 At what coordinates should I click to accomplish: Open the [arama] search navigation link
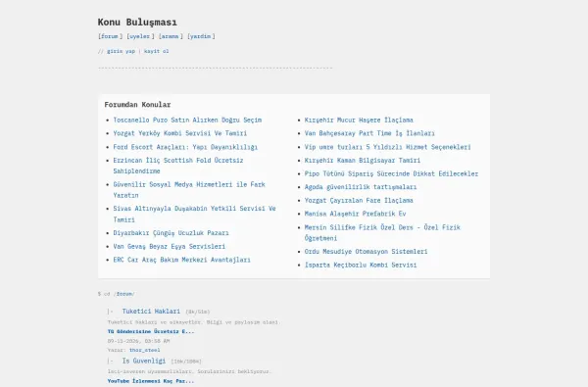[171, 36]
